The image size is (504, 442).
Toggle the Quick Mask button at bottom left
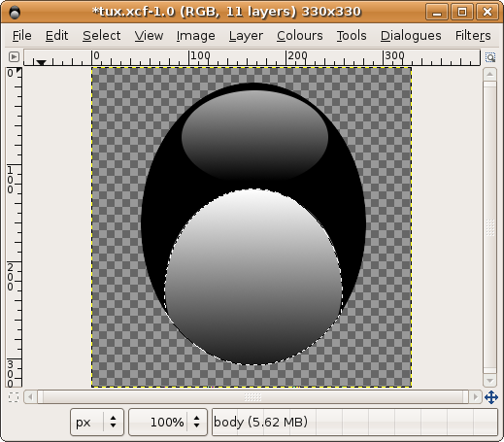click(x=14, y=397)
